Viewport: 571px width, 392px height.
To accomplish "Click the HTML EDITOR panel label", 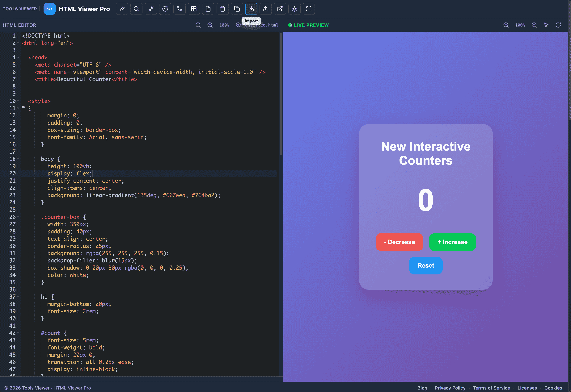I will coord(19,25).
